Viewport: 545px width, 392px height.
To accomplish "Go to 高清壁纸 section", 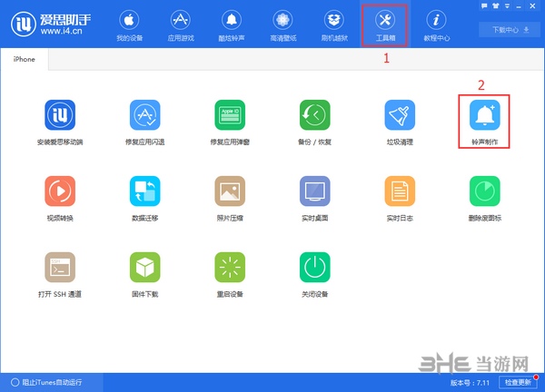I will [x=282, y=25].
